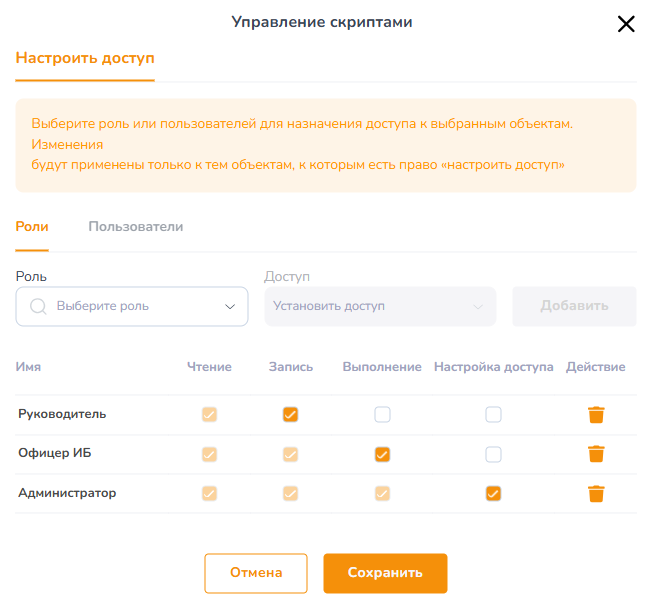Viewport: 653px width, 604px height.
Task: Uncheck Выполнение for Офицер ИБ
Action: click(382, 454)
